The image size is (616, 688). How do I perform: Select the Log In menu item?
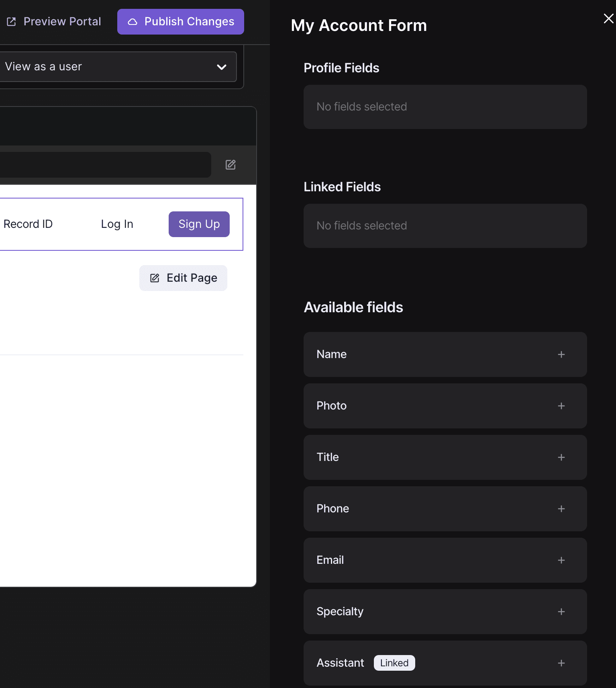coord(117,224)
